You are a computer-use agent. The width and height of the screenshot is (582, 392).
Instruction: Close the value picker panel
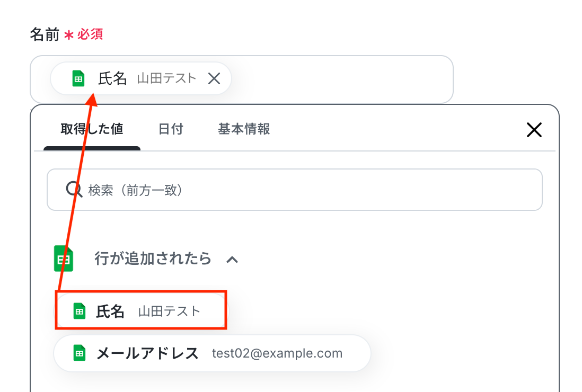[534, 130]
